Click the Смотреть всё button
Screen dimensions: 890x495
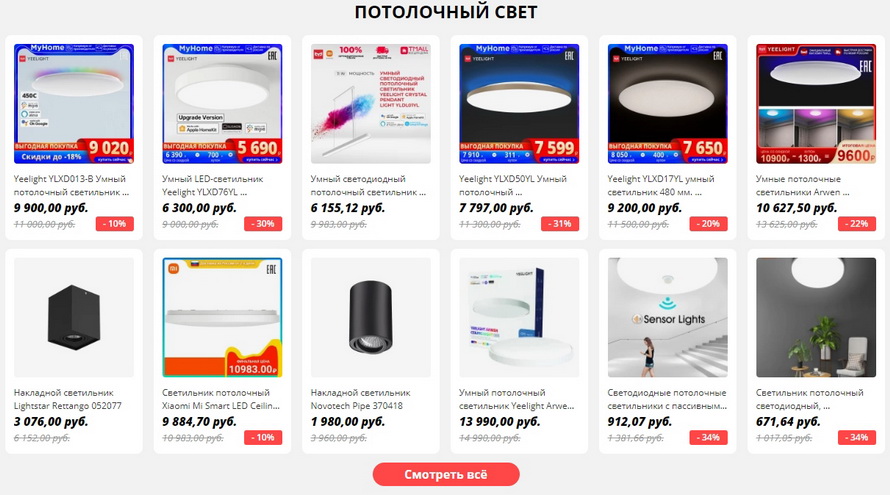446,475
